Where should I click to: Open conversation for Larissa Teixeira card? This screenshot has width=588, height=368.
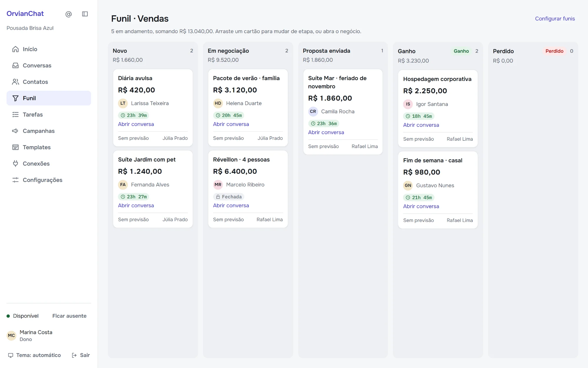[136, 124]
